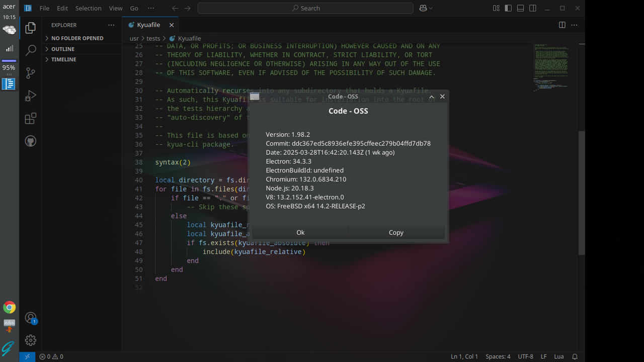Select the Kyuafile editor tab
The image size is (644, 362).
(150, 25)
